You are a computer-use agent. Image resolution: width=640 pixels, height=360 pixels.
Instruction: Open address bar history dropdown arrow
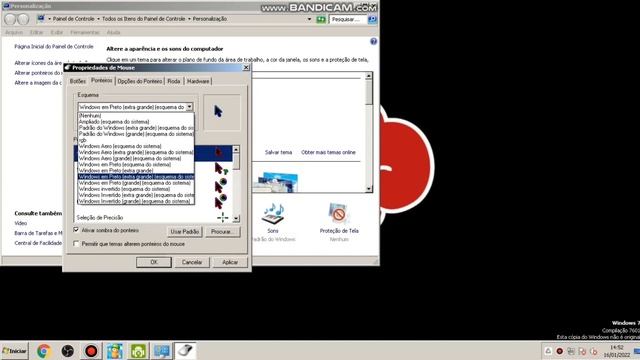(309, 19)
